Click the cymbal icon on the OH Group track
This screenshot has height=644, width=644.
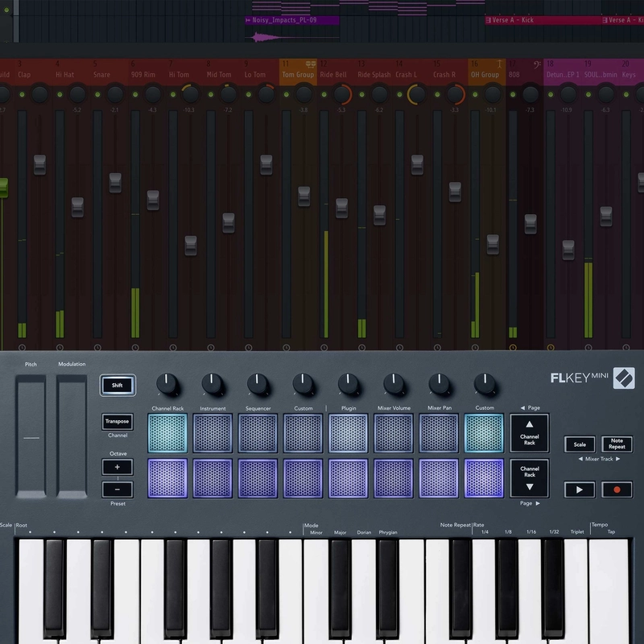pos(499,62)
